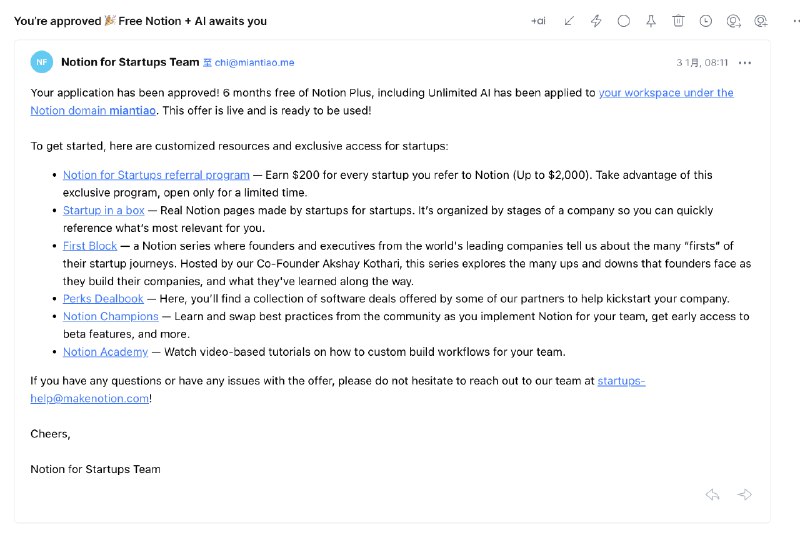Screen dimensions: 800x542
Task: Open the Perks Dealbook link
Action: (104, 299)
